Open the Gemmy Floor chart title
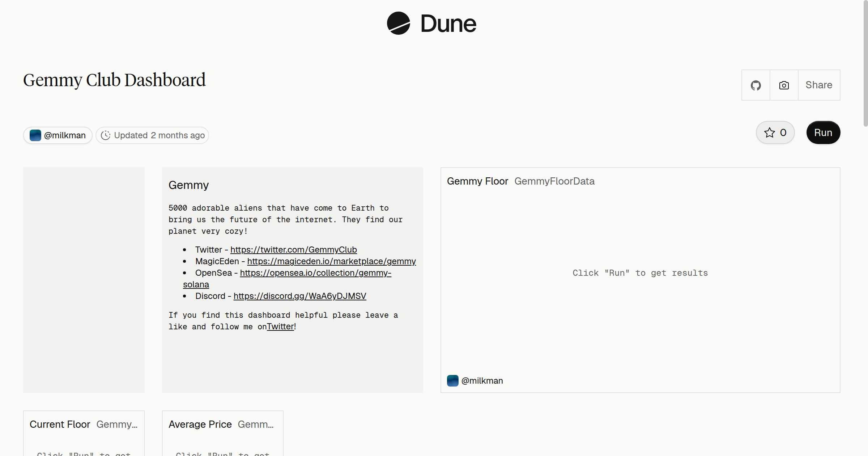This screenshot has width=868, height=456. [477, 181]
